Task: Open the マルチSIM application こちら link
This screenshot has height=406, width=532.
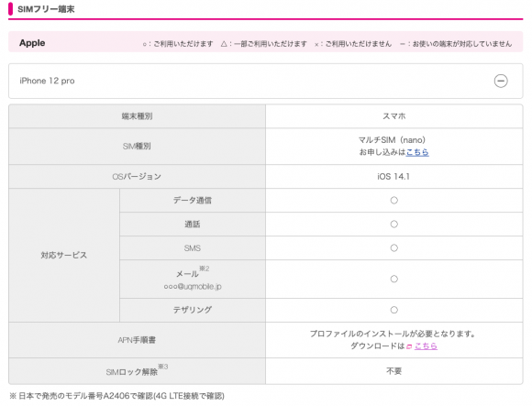Action: [x=417, y=152]
